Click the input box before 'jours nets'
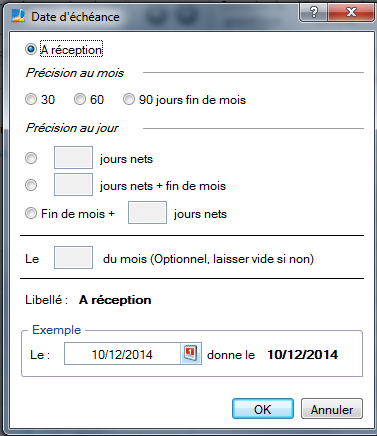This screenshot has width=377, height=436. coord(73,157)
